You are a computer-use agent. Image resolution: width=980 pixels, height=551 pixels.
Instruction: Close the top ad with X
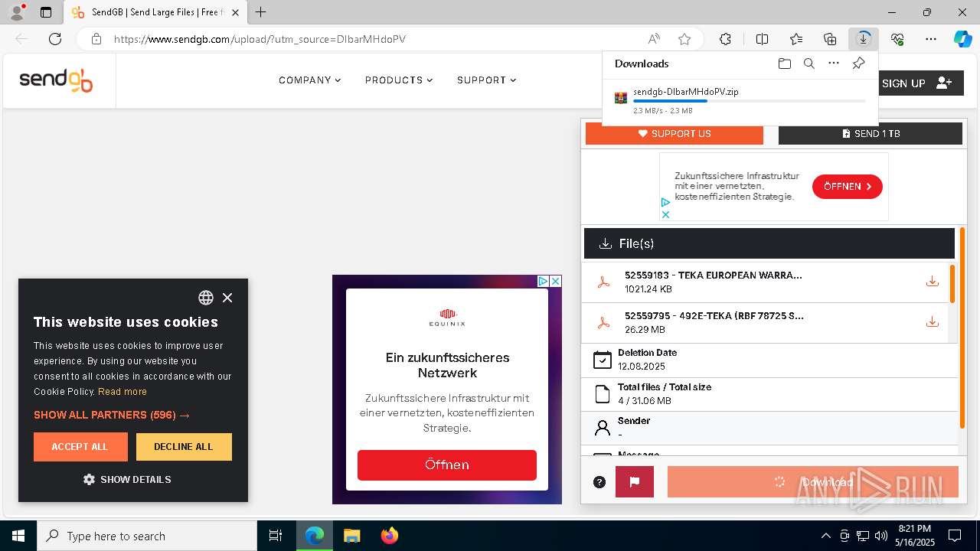coord(665,214)
